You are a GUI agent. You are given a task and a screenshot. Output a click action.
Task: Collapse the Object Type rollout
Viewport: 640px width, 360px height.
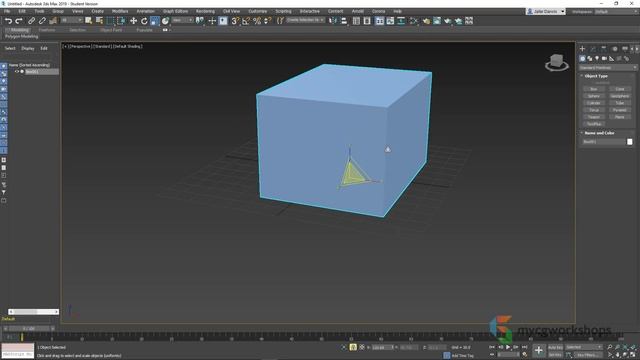tap(596, 76)
